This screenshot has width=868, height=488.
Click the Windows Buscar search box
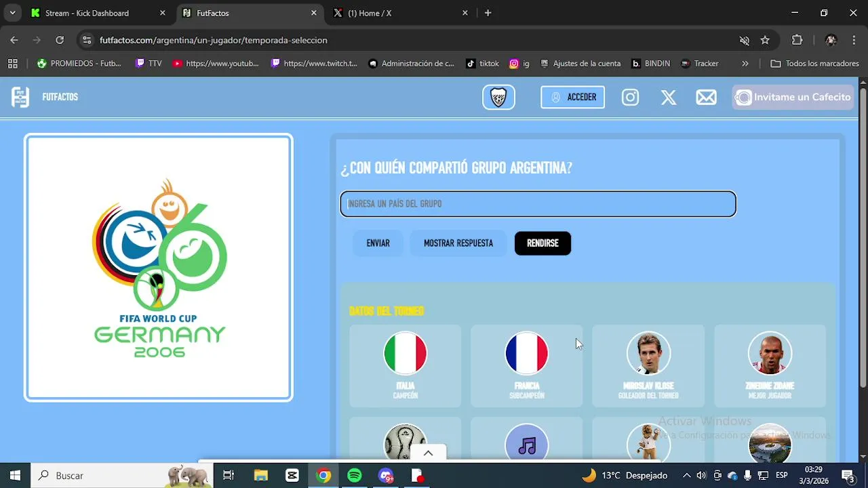point(122,475)
